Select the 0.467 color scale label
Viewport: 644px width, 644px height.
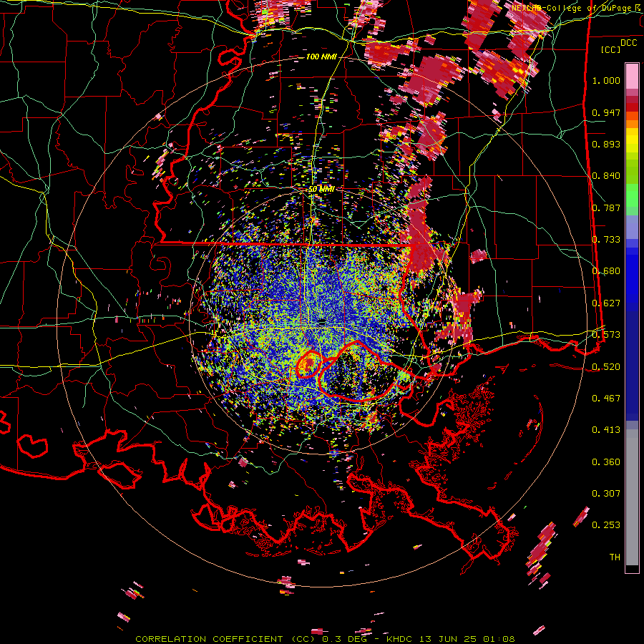click(x=606, y=399)
